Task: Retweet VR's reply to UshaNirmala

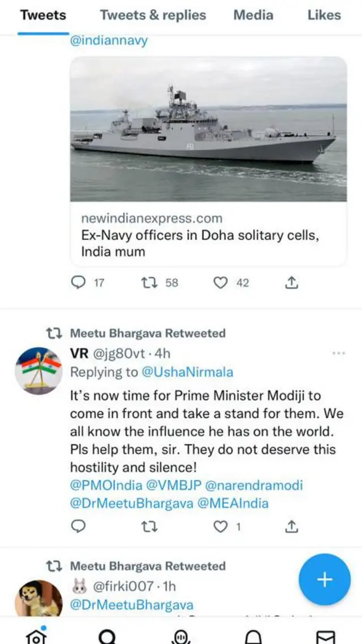Action: click(x=149, y=527)
